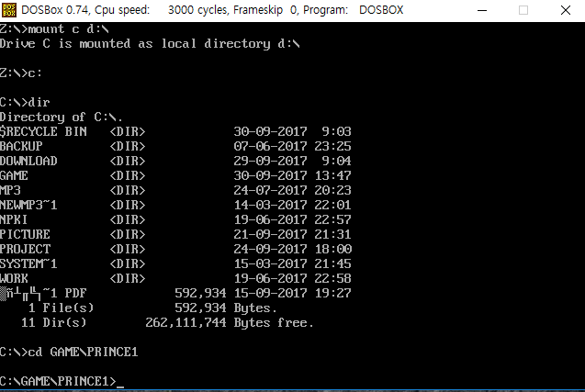Click the '1 File(s)' summary text
The width and height of the screenshot is (585, 392).
pyautogui.click(x=62, y=308)
